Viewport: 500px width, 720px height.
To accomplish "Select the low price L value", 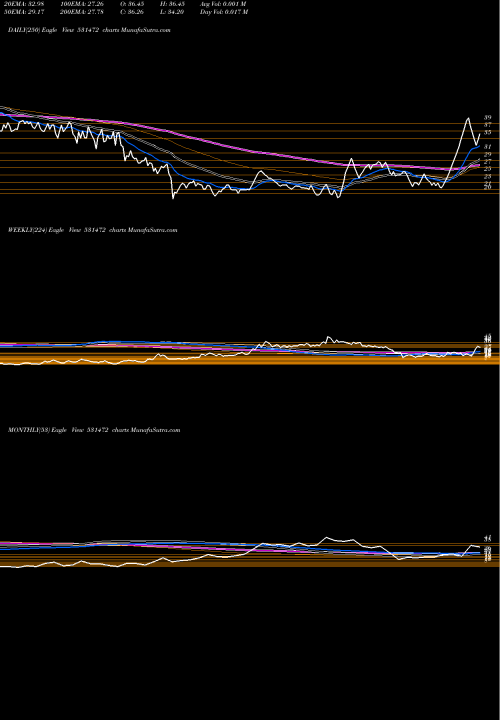I will point(172,12).
